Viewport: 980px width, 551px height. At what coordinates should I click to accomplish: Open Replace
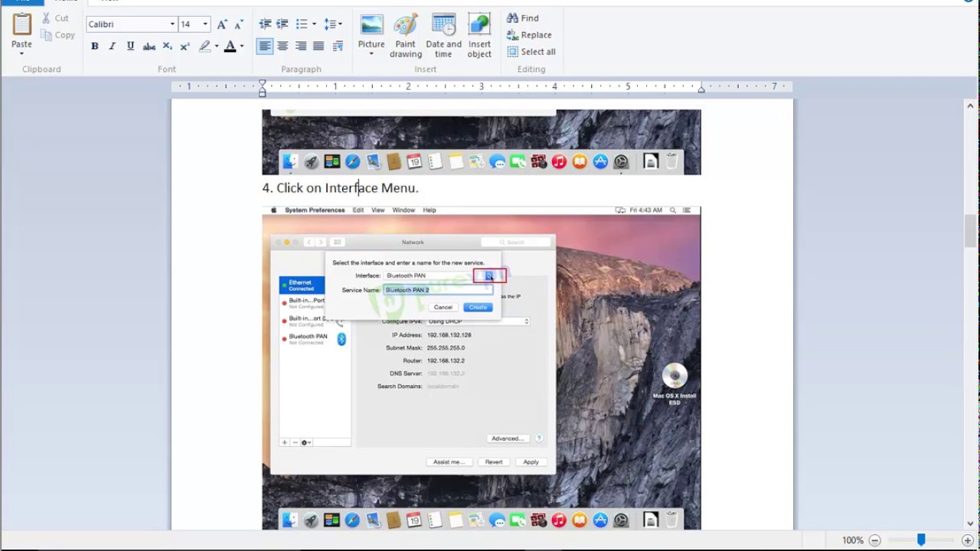click(x=529, y=34)
